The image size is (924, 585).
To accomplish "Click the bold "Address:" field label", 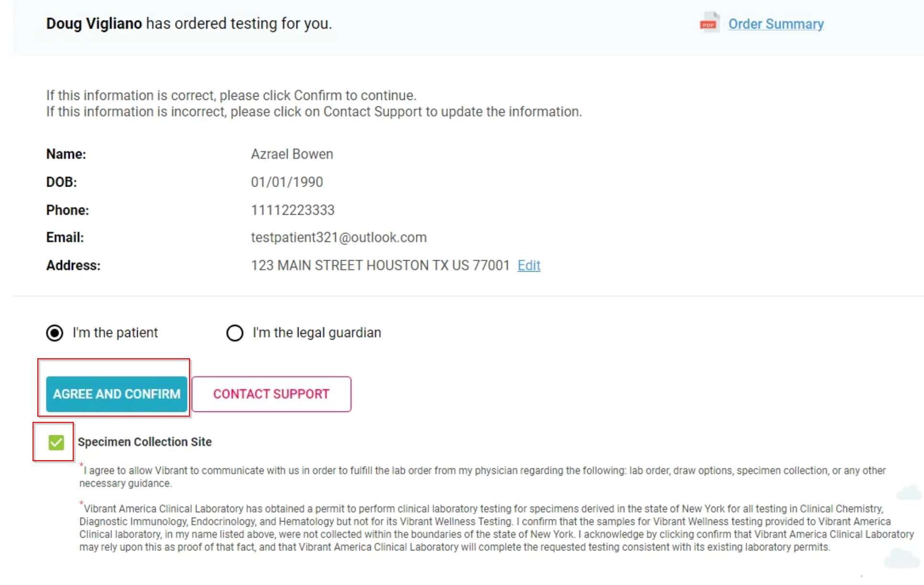I will pos(73,265).
